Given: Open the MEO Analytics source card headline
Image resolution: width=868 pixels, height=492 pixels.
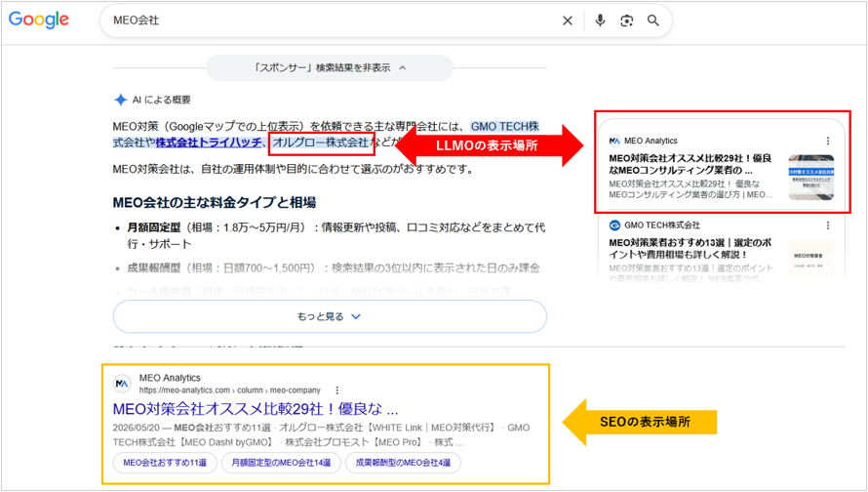Looking at the screenshot, I should point(690,164).
